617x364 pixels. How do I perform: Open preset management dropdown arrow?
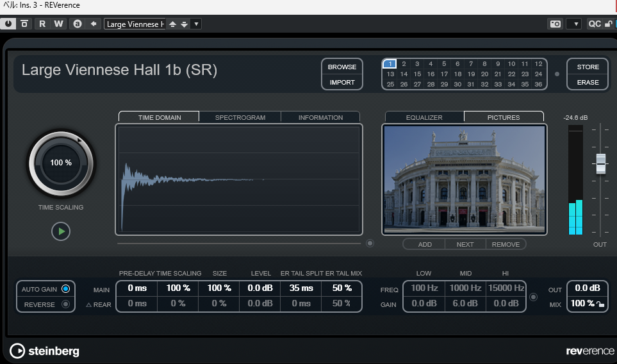[x=196, y=24]
